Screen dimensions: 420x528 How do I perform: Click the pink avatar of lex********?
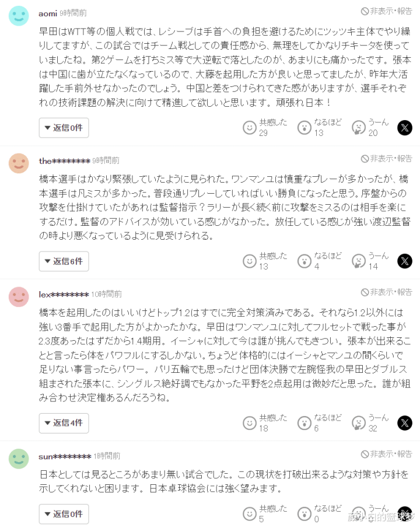point(19,297)
